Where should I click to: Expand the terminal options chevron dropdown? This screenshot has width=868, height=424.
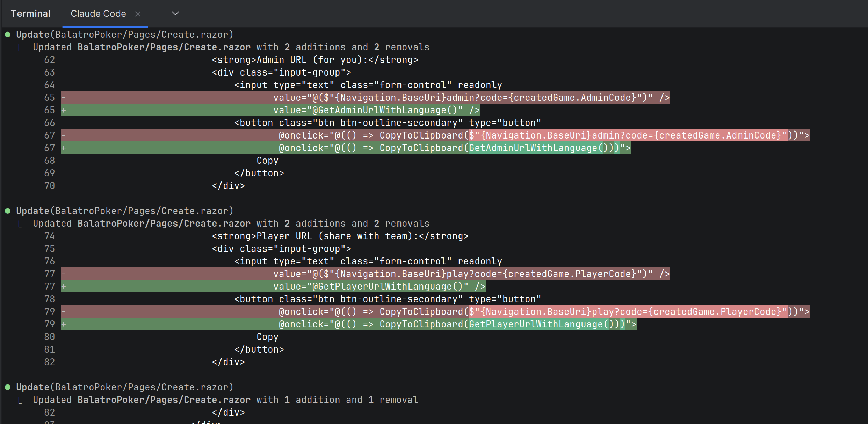pyautogui.click(x=175, y=13)
